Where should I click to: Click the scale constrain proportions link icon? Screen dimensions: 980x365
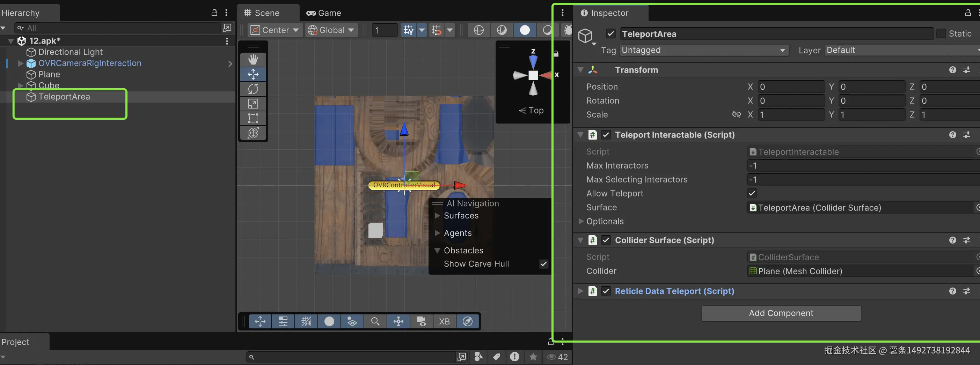tap(736, 114)
